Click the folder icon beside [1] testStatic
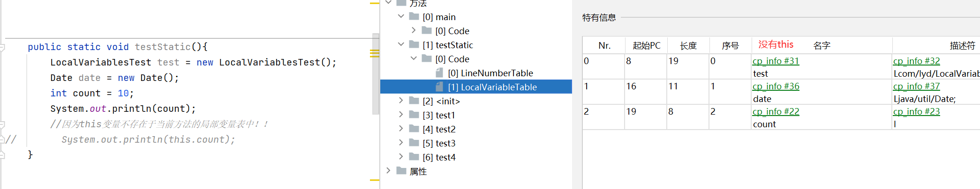Viewport: 980px width, 189px height. (x=414, y=44)
